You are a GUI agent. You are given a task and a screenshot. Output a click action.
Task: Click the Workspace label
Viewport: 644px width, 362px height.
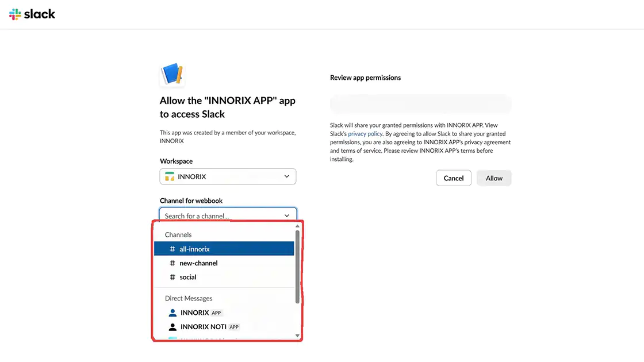(x=176, y=161)
